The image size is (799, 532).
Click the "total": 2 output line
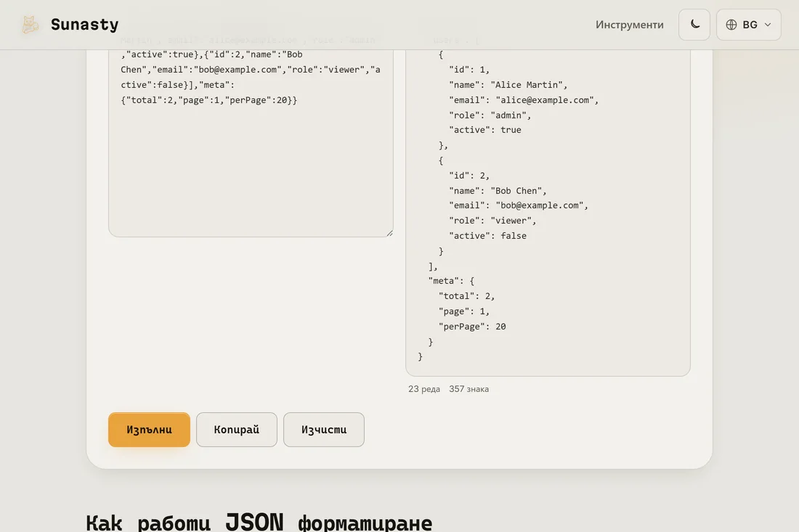467,296
